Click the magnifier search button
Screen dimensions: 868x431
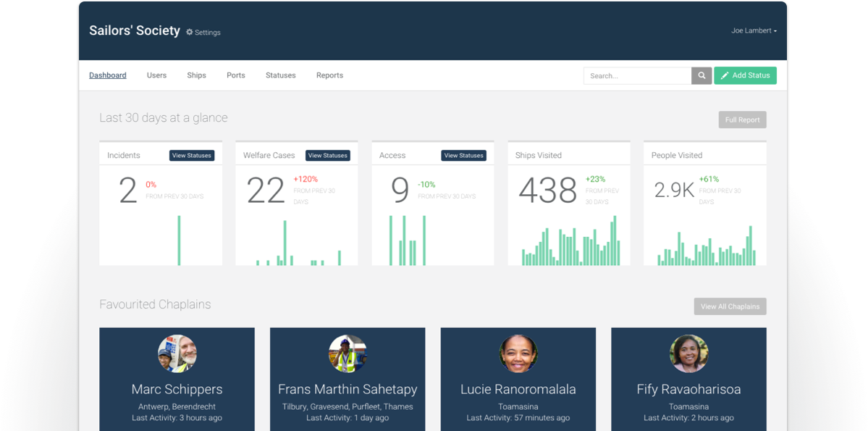click(x=701, y=76)
